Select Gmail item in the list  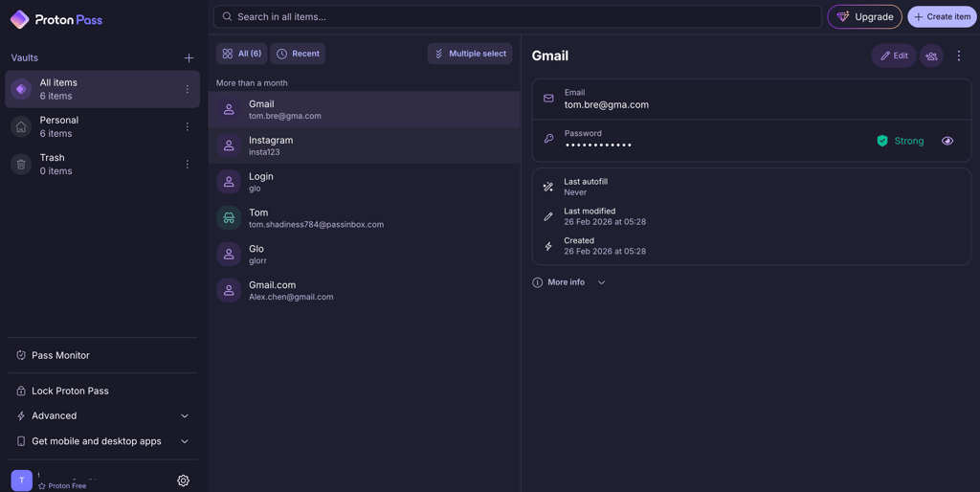(365, 109)
